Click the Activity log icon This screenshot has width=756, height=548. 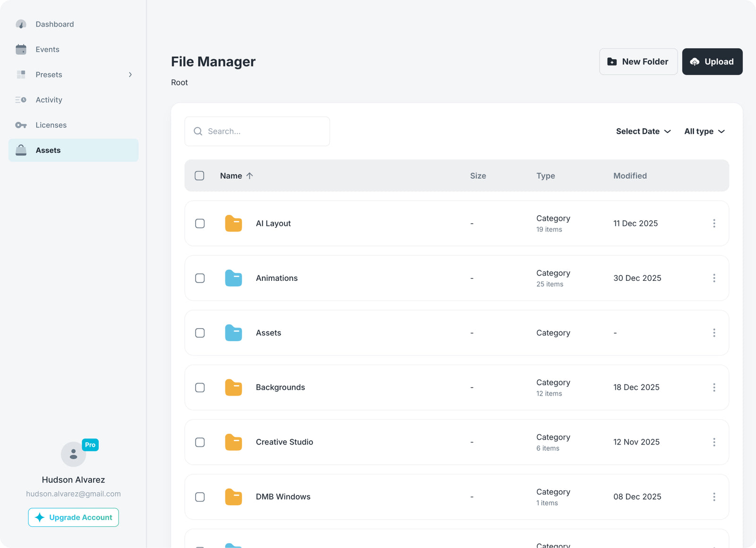tap(21, 100)
